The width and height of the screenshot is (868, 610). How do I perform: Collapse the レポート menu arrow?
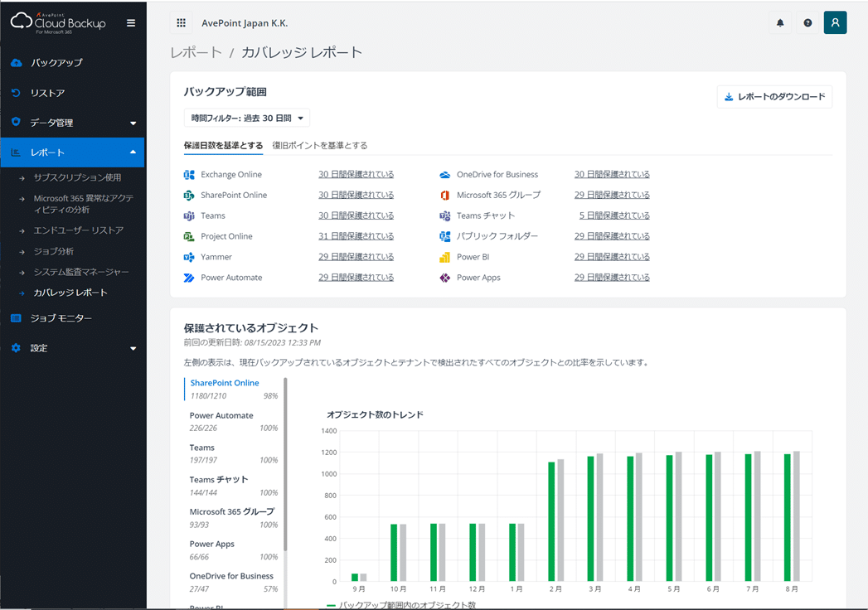133,152
